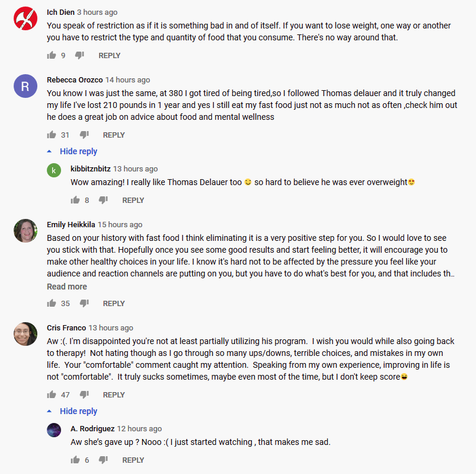476x474 pixels.
Task: Open Ich Dien's red avatar
Action: point(25,18)
